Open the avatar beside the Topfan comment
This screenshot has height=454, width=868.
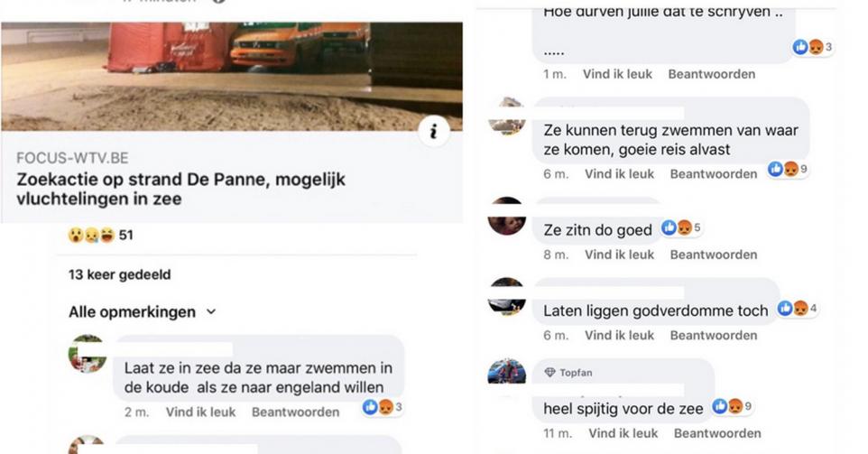tap(506, 372)
